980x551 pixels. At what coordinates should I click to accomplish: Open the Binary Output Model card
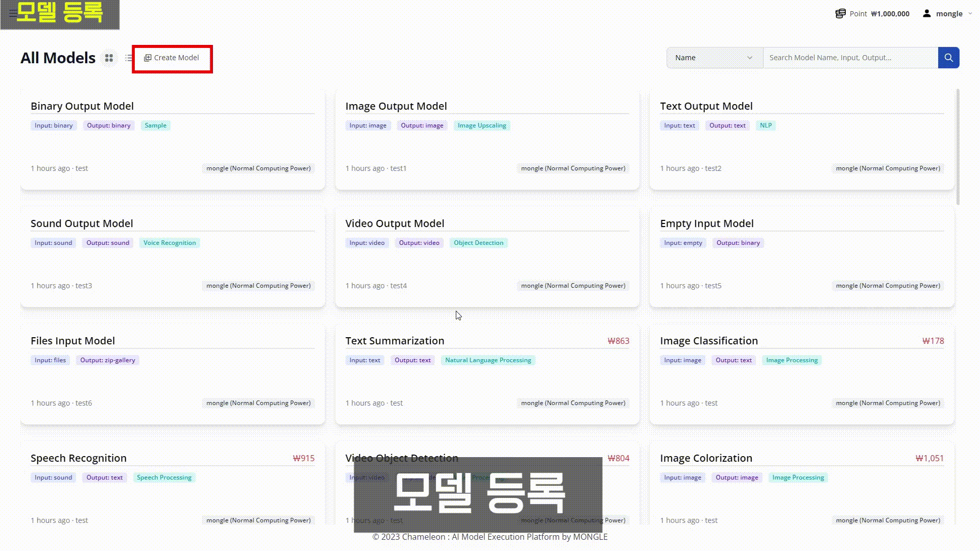click(82, 106)
